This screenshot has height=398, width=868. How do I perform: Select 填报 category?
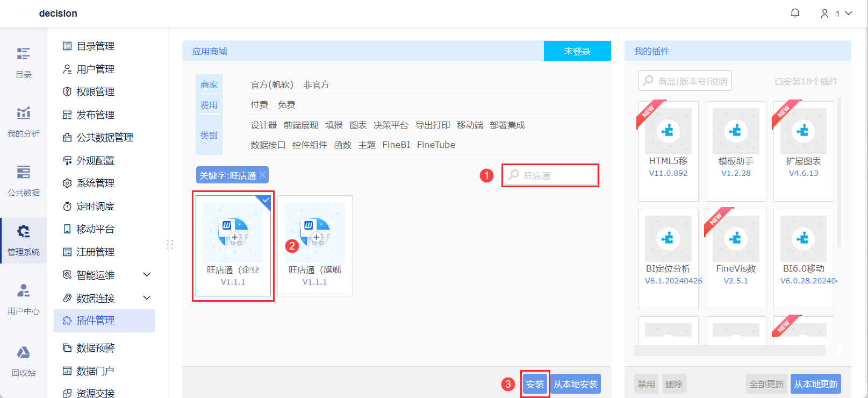[x=334, y=125]
